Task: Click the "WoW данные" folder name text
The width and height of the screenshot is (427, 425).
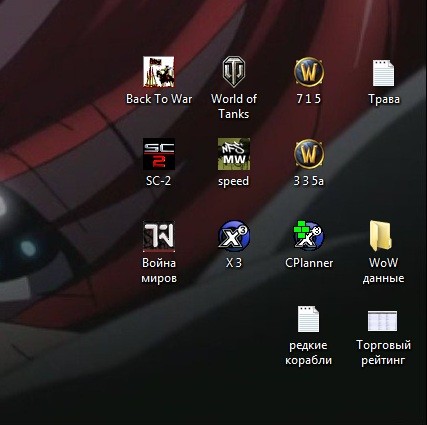Action: point(383,270)
